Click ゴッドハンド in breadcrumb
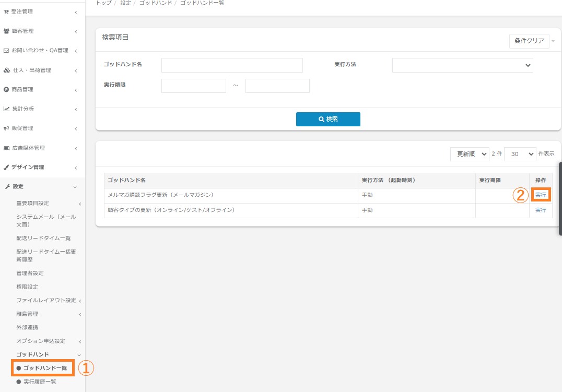The width and height of the screenshot is (562, 392). (156, 3)
